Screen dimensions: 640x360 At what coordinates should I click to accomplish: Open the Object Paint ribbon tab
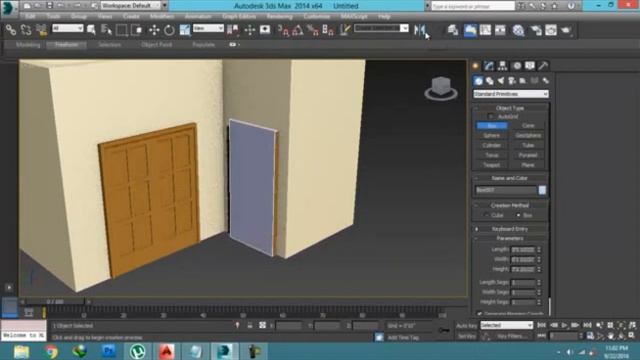click(156, 44)
